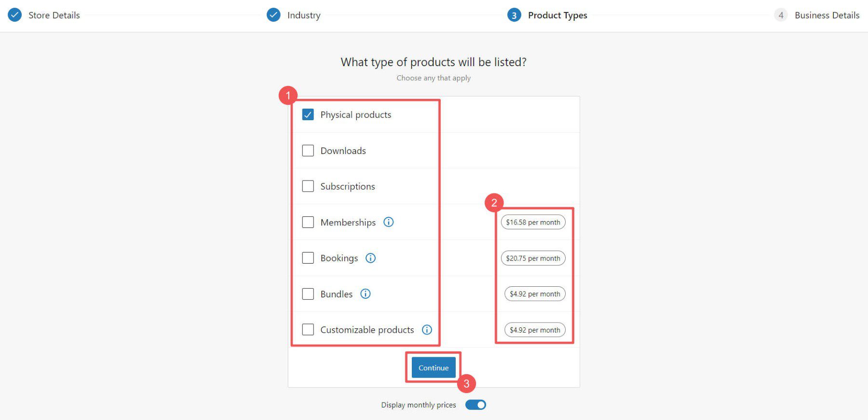Check the Bundles checkbox
The width and height of the screenshot is (868, 420).
click(308, 294)
